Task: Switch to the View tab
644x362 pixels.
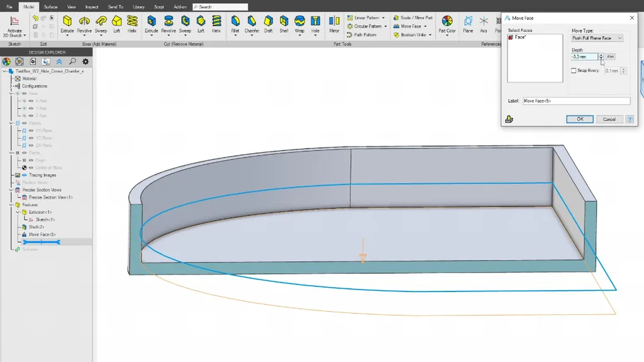Action: click(x=72, y=7)
